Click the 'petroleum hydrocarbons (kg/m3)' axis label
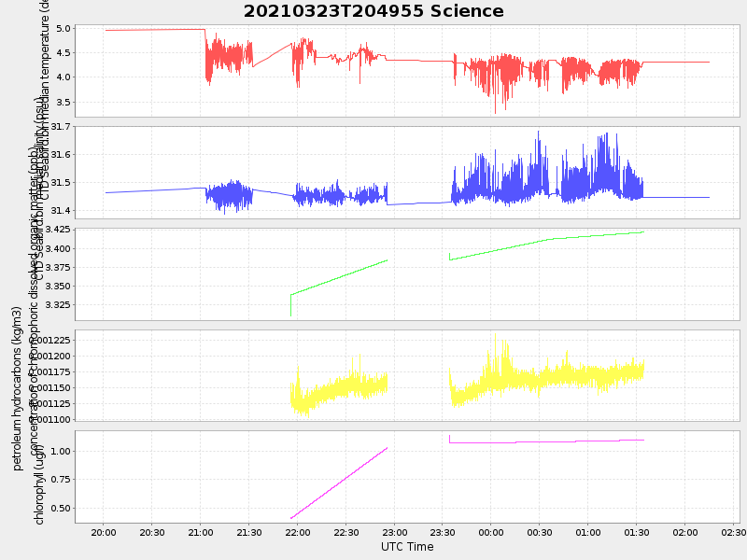This screenshot has width=747, height=560. click(x=17, y=388)
